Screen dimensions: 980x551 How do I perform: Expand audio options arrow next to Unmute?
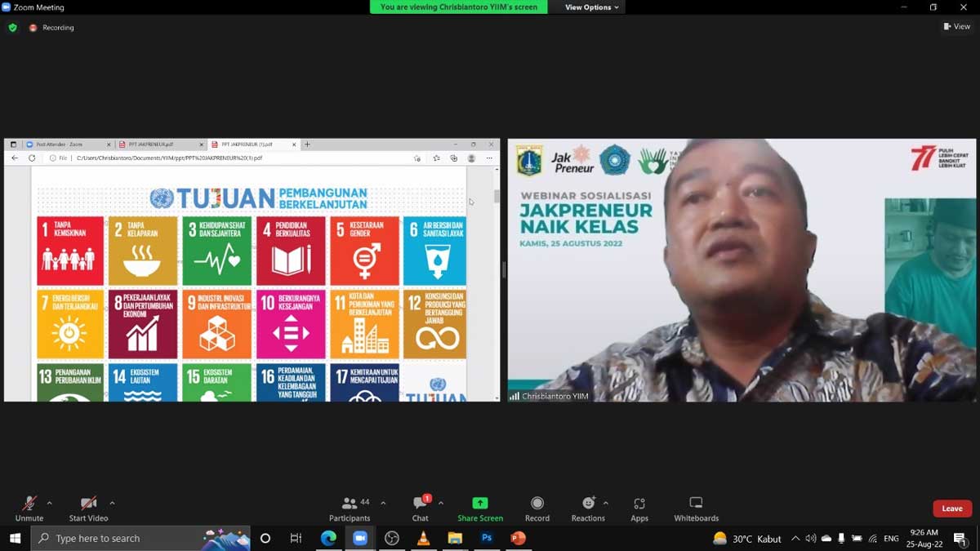tap(50, 503)
